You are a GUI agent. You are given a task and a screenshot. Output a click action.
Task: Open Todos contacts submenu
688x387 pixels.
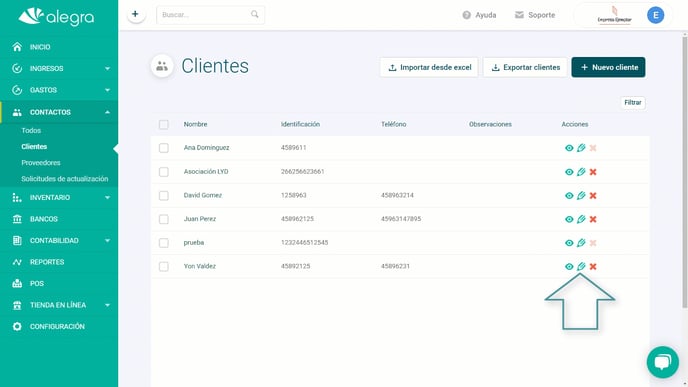(x=31, y=130)
